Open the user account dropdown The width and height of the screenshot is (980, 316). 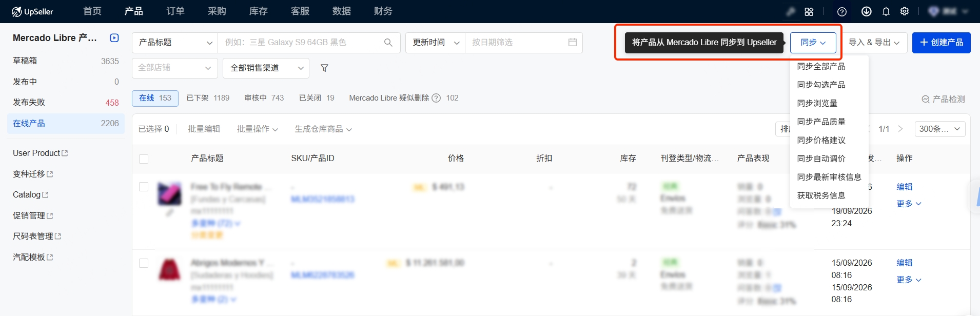click(x=948, y=11)
